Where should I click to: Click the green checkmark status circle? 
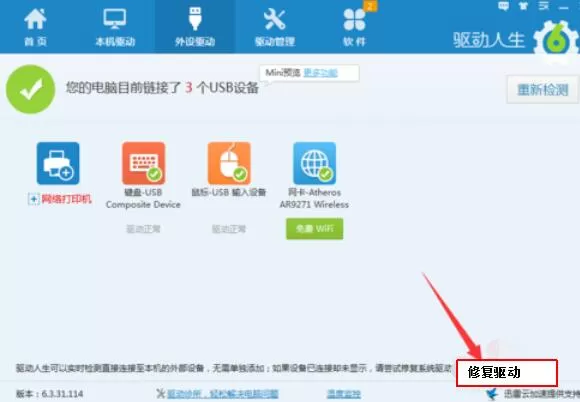point(31,89)
